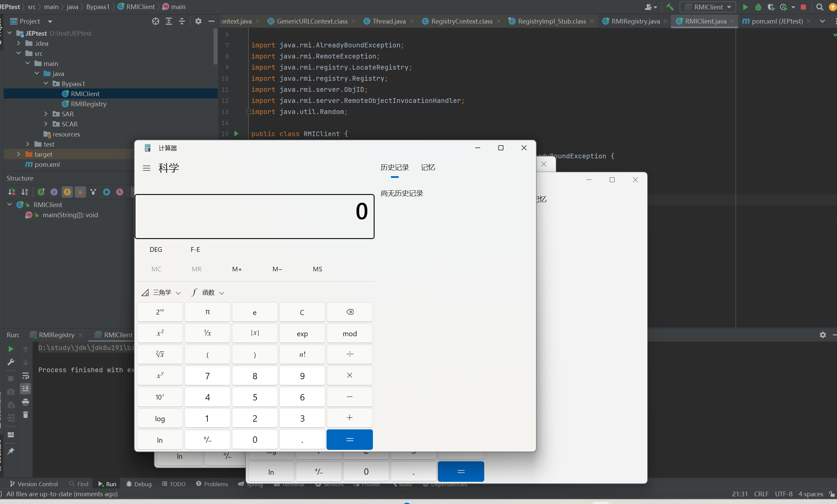This screenshot has width=837, height=504.
Task: Toggle F-E scientific notation in calculator
Action: pos(195,249)
